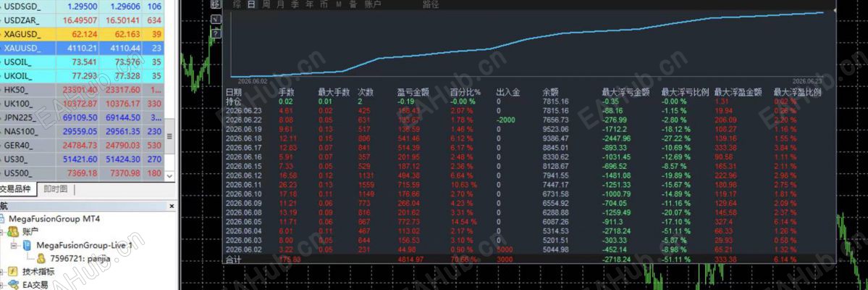Select the MegaFusionGroup-Live 1 server entry

[84, 245]
